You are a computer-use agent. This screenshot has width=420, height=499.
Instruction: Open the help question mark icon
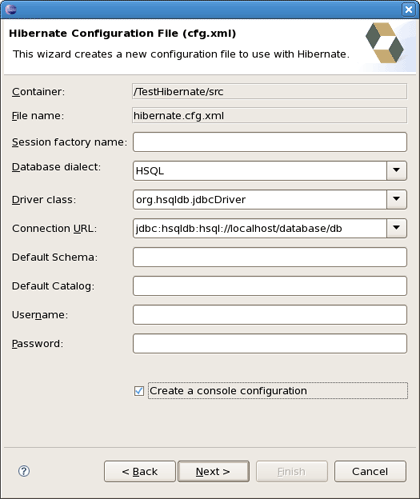point(24,471)
